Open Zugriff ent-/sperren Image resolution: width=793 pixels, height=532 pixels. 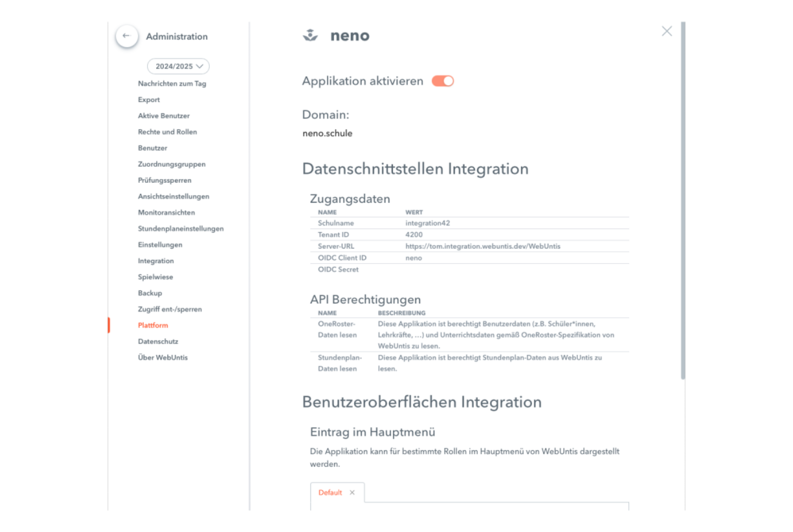pyautogui.click(x=170, y=309)
